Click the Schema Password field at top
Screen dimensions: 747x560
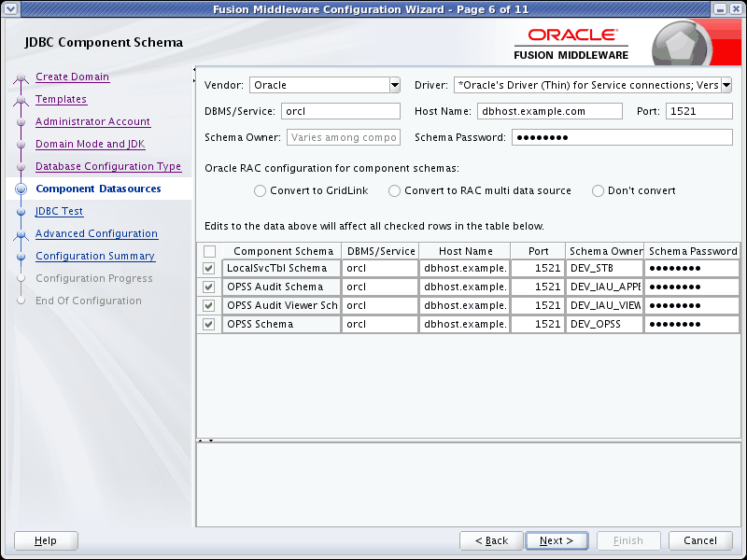point(622,137)
